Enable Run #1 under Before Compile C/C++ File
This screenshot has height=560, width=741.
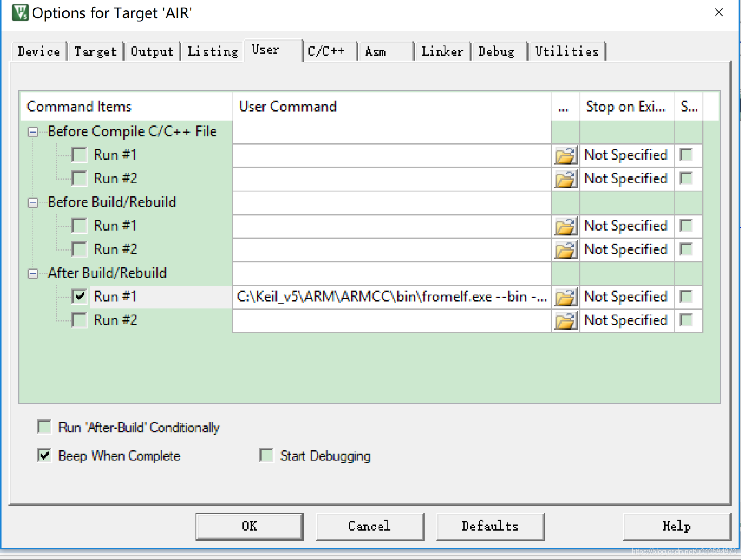click(79, 155)
